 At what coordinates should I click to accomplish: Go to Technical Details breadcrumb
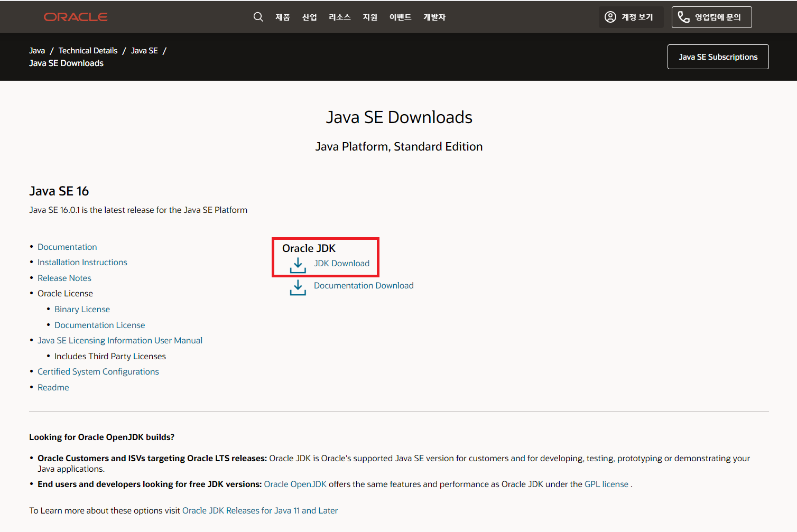click(x=88, y=51)
